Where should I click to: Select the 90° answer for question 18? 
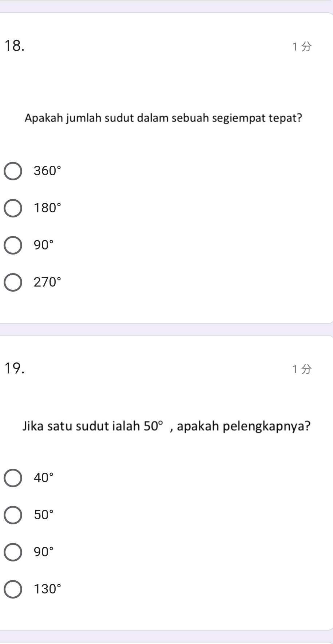click(13, 245)
